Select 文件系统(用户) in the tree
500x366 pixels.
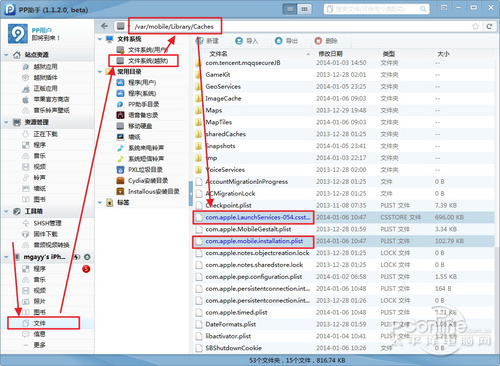tap(147, 50)
